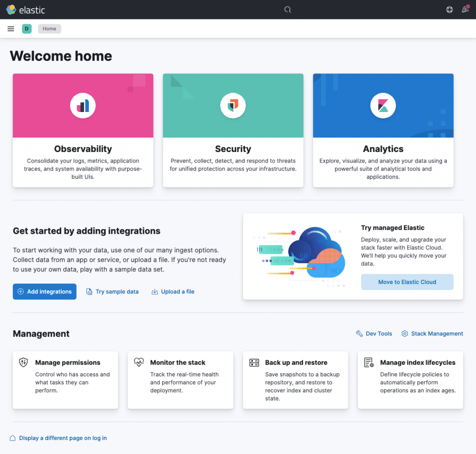Open the Monitor the stack card
The width and height of the screenshot is (476, 454).
click(180, 380)
